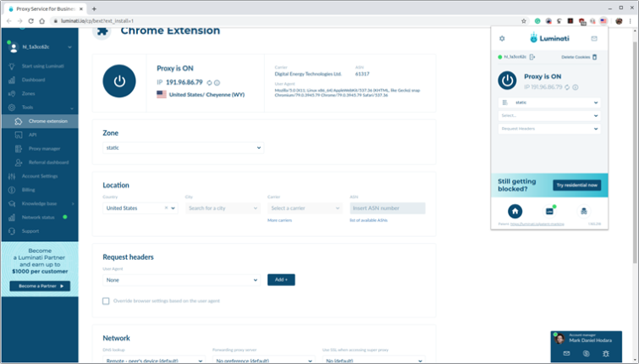Viewport: 639px width, 364px height.
Task: Open Chrome three-dot menu
Action: [630, 21]
